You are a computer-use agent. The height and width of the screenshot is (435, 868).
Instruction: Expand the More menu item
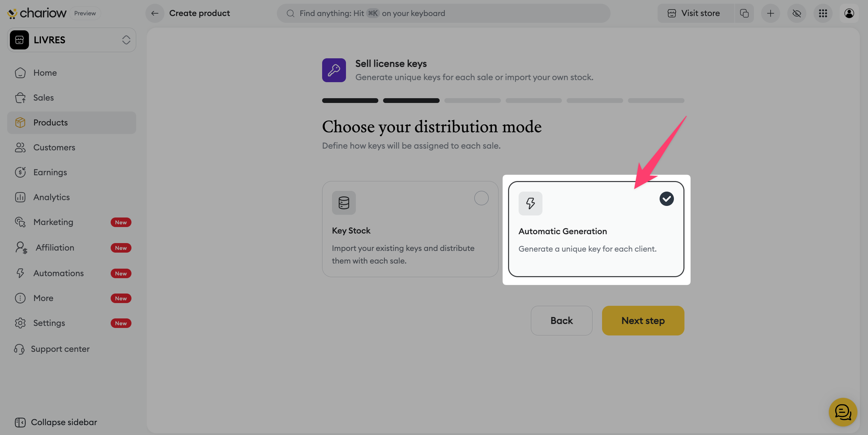tap(44, 298)
